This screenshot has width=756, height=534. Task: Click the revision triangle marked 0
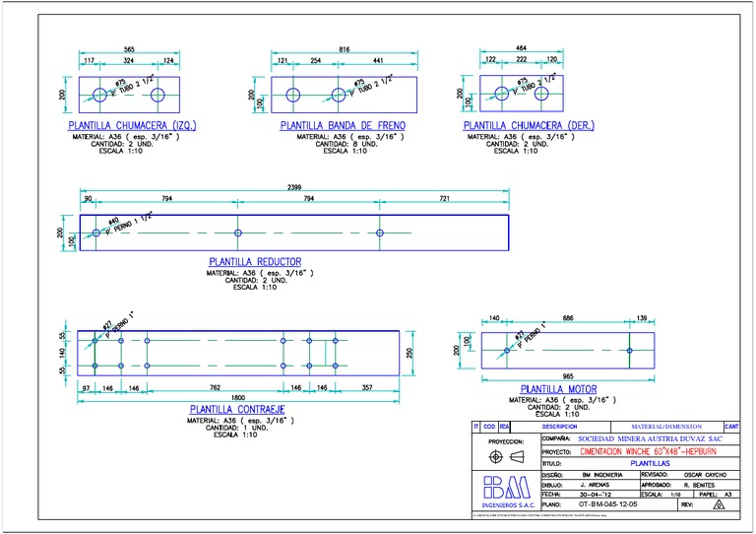click(x=719, y=504)
